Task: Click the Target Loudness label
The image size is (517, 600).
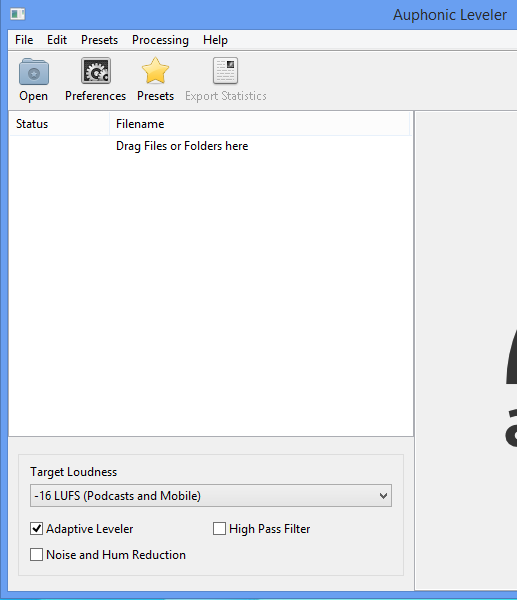Action: [x=73, y=472]
